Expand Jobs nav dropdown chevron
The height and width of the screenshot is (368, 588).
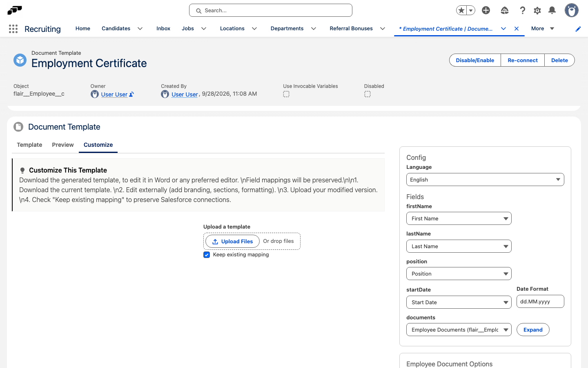pos(204,29)
